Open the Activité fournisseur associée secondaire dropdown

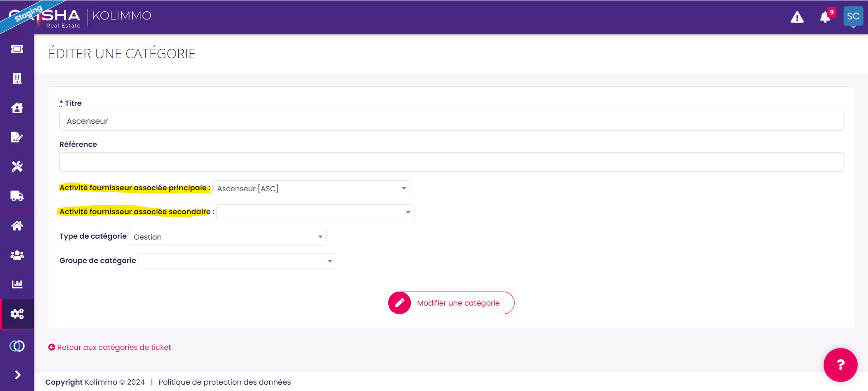pos(315,212)
